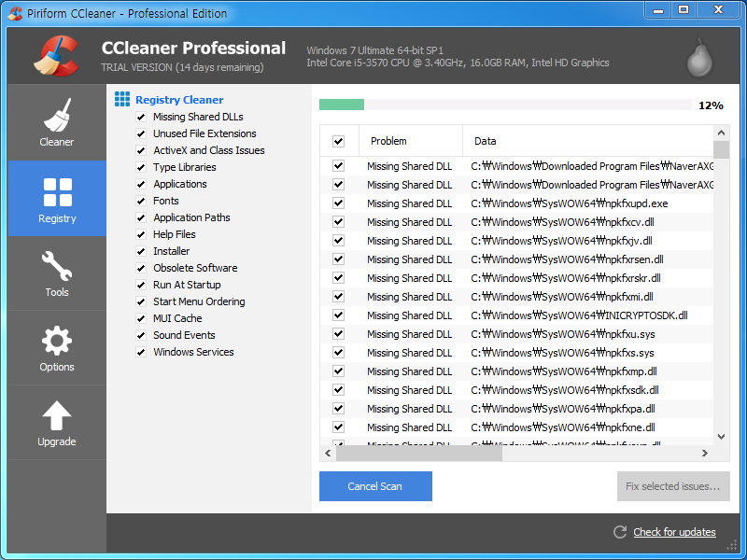Click the Cancel Scan button
The width and height of the screenshot is (747, 560).
(375, 486)
